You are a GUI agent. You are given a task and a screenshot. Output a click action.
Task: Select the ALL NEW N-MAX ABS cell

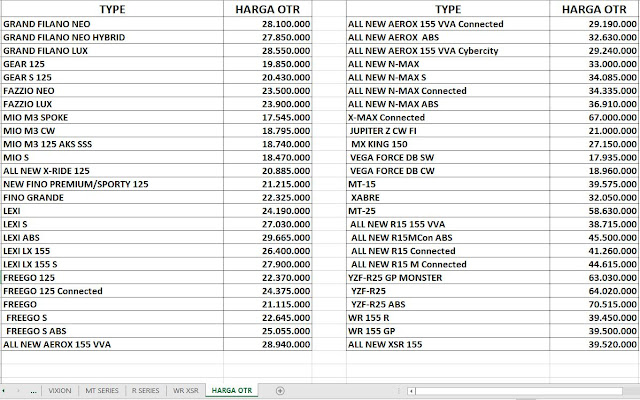point(448,104)
